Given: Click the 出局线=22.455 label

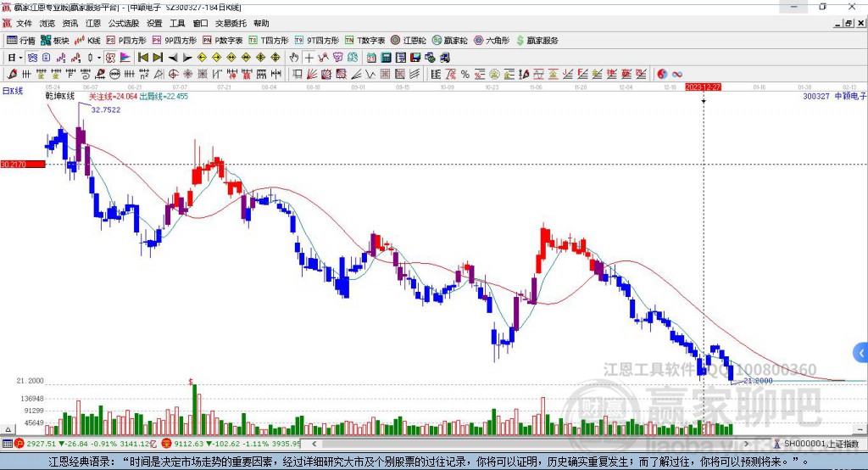Looking at the screenshot, I should [x=164, y=97].
